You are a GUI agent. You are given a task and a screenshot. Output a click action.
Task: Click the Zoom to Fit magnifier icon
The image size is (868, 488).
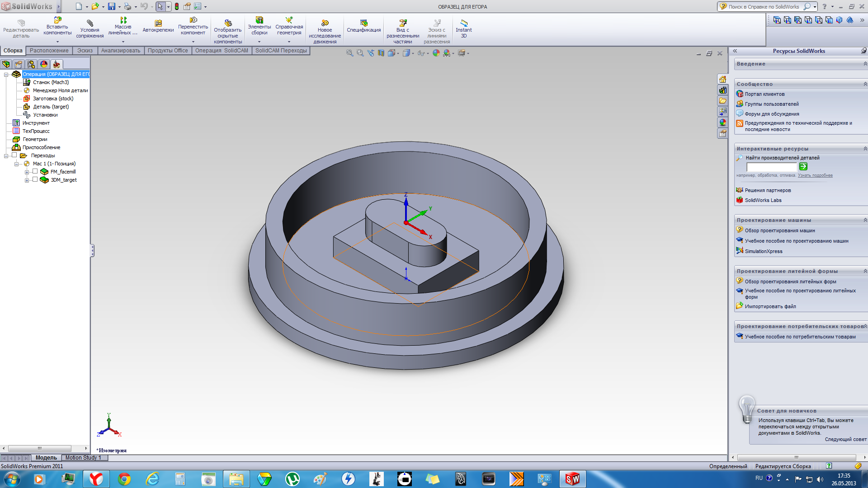point(349,53)
